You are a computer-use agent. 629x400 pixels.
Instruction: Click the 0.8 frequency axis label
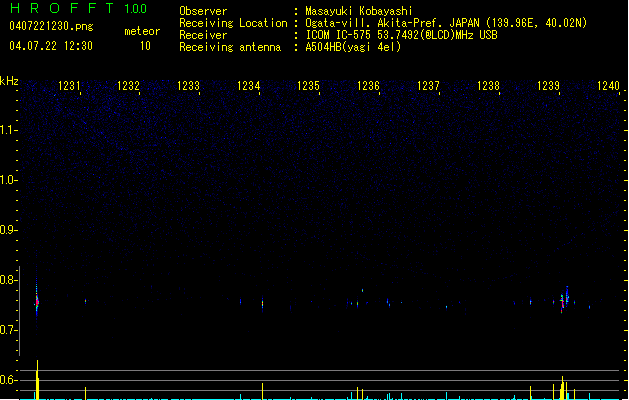[x=8, y=280]
